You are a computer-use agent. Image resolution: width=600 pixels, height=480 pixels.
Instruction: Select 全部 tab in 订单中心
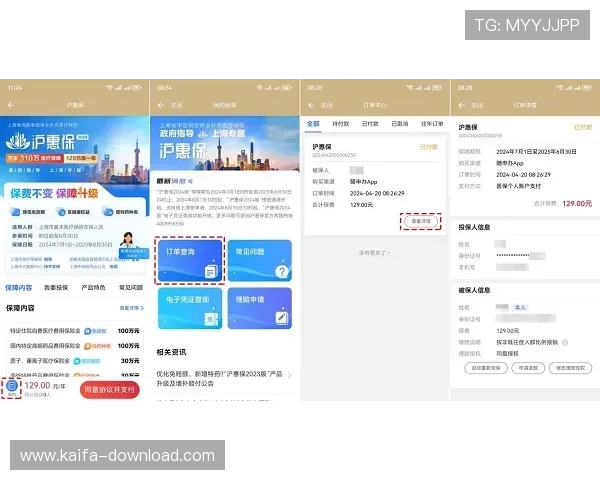(x=313, y=124)
